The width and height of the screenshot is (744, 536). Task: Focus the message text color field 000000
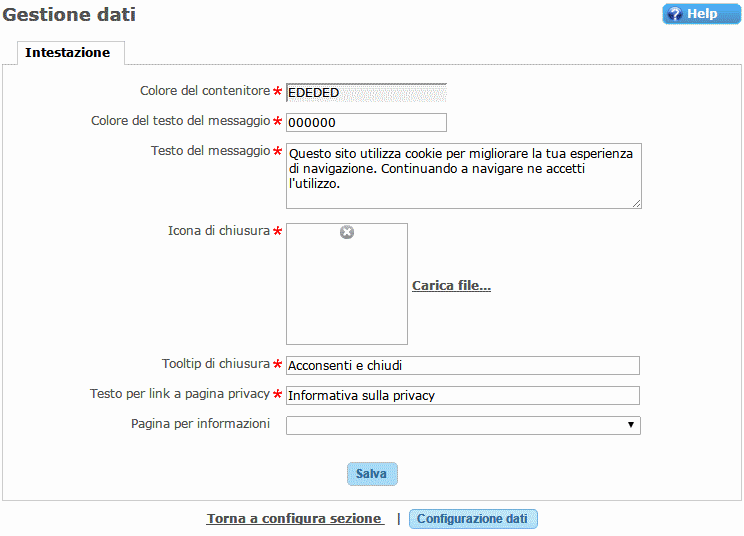tap(366, 123)
